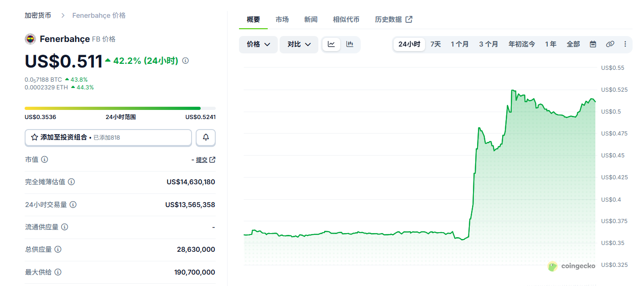This screenshot has height=286, width=644.
Task: Click the copy chart link icon
Action: coord(610,44)
